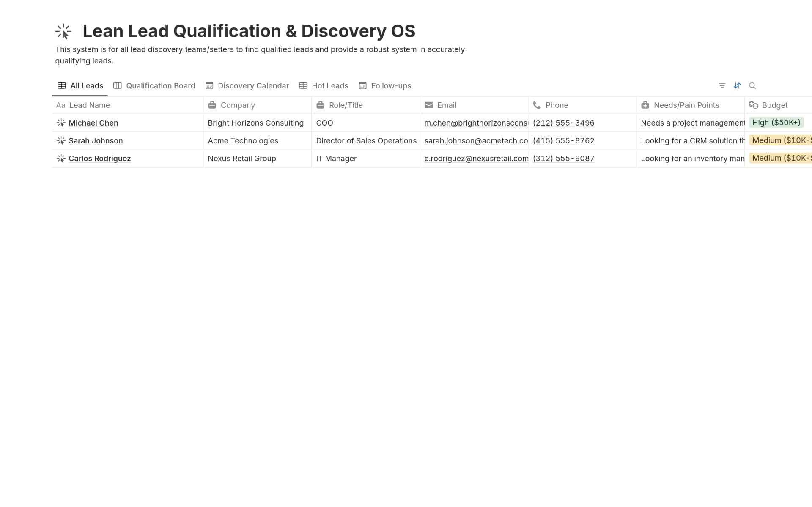Click the High ($50K+) budget tag
This screenshot has width=812, height=507.
point(776,122)
